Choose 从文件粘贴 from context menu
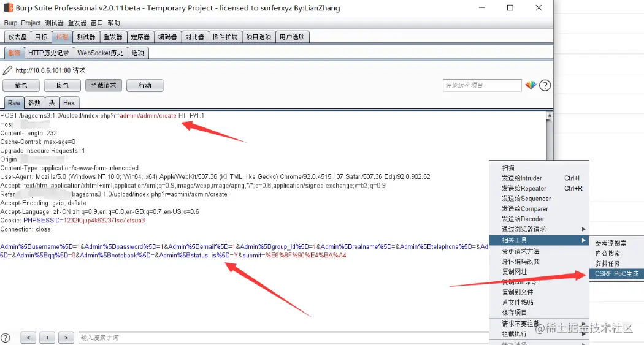This screenshot has width=644, height=345. 539,302
